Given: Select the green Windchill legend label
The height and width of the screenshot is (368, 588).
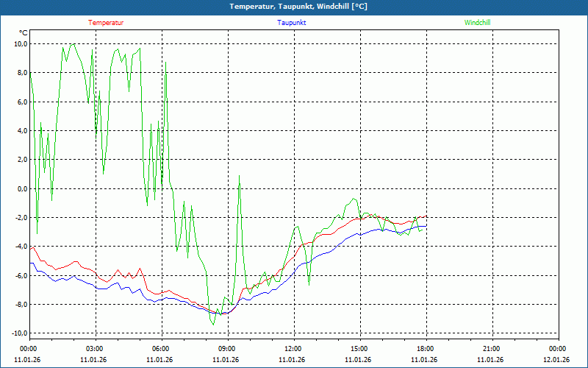Looking at the screenshot, I should [x=477, y=23].
